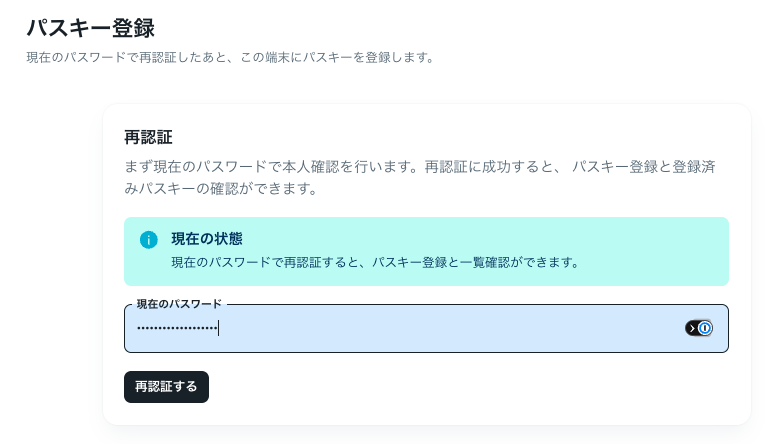Focus the 現在のパスワード input field
The width and height of the screenshot is (765, 444).
[426, 328]
